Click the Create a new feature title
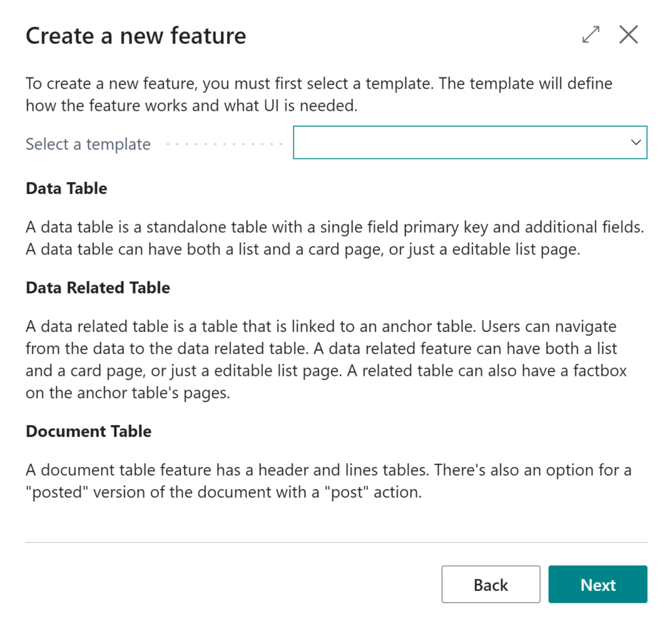Screen dimensions: 672x629 [x=136, y=35]
